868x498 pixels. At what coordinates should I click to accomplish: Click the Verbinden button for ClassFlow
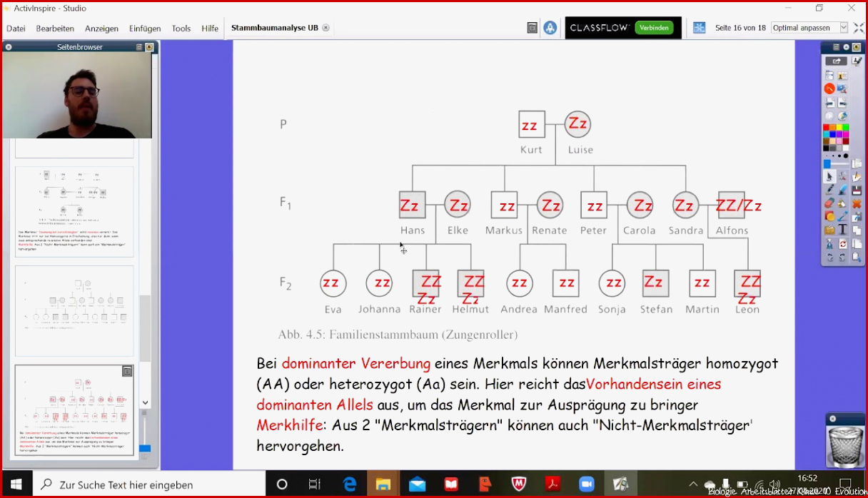[654, 28]
